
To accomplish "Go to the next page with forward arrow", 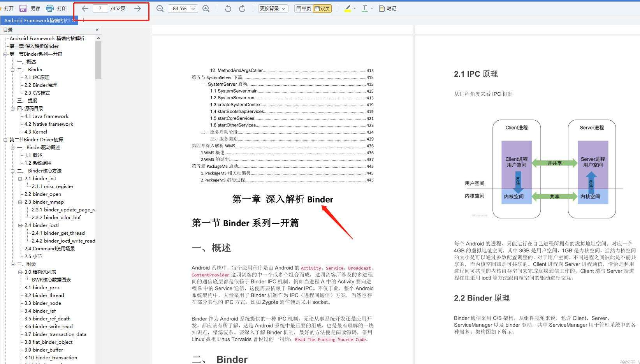I will (137, 8).
